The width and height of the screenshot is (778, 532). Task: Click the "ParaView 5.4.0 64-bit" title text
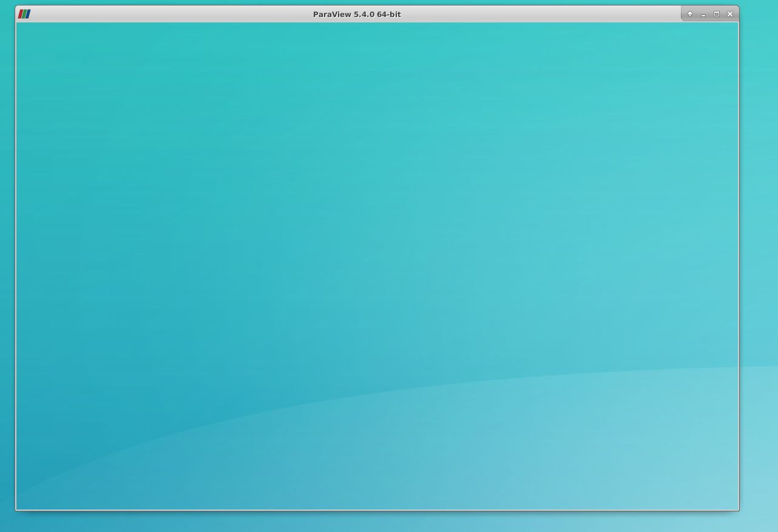[x=357, y=14]
